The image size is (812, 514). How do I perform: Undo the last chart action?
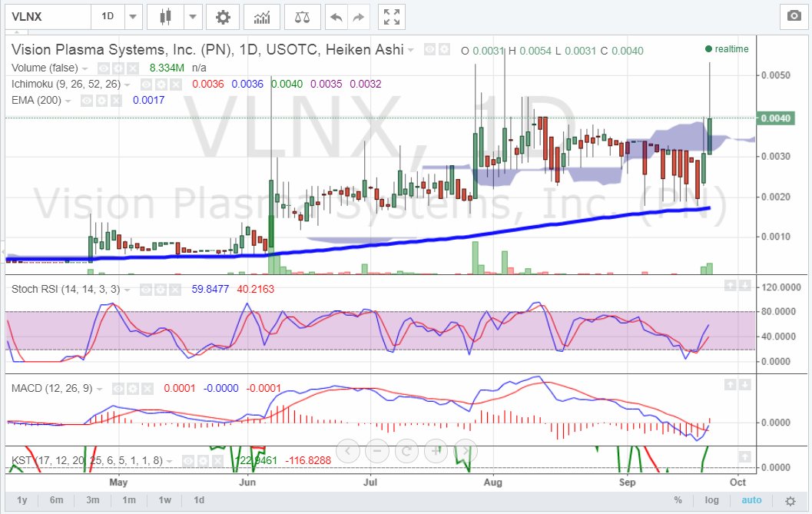[x=336, y=17]
